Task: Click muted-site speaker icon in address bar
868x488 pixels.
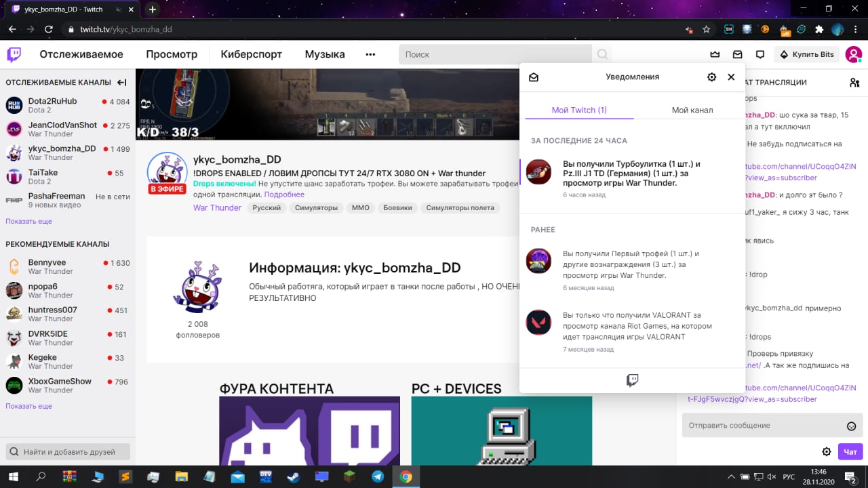Action: point(689,30)
